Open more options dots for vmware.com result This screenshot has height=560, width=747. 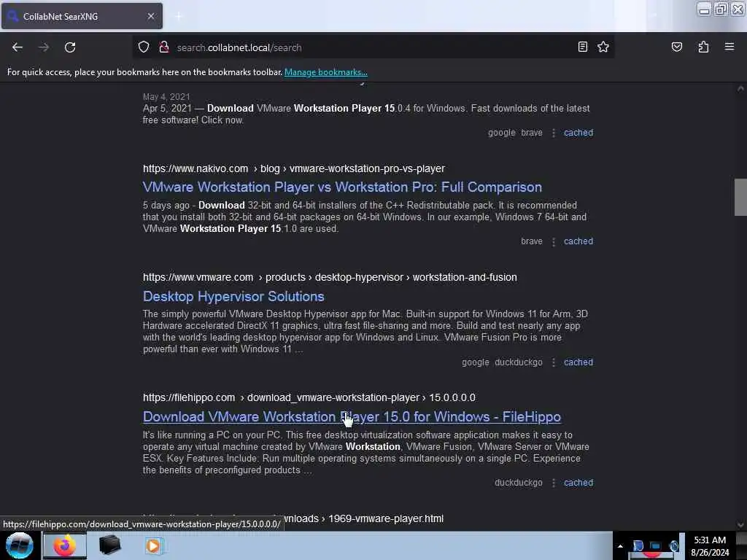click(553, 362)
